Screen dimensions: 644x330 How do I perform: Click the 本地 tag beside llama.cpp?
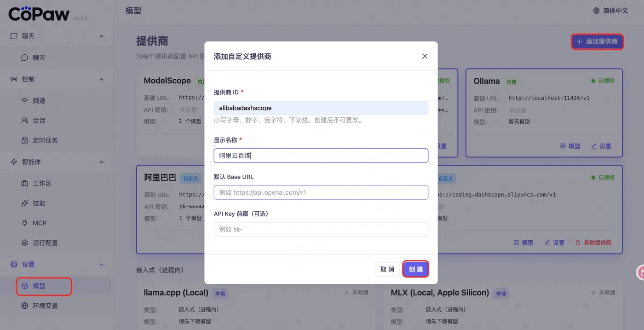pos(220,294)
